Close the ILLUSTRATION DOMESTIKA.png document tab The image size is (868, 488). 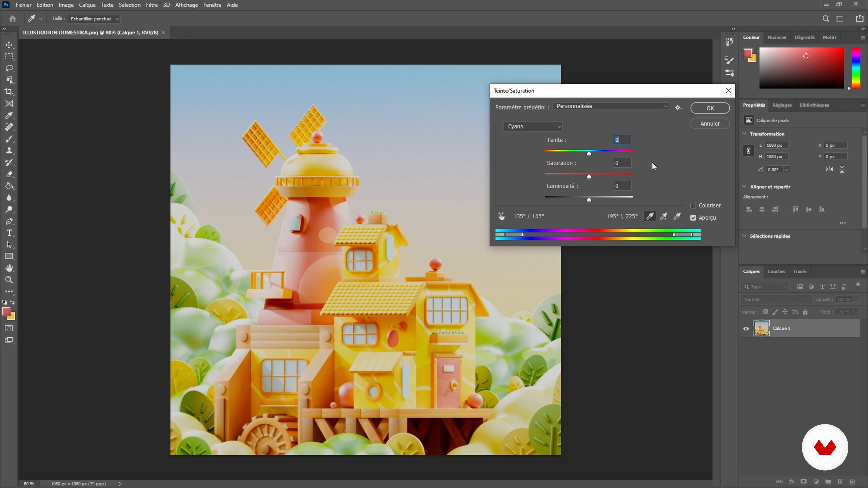pyautogui.click(x=164, y=33)
